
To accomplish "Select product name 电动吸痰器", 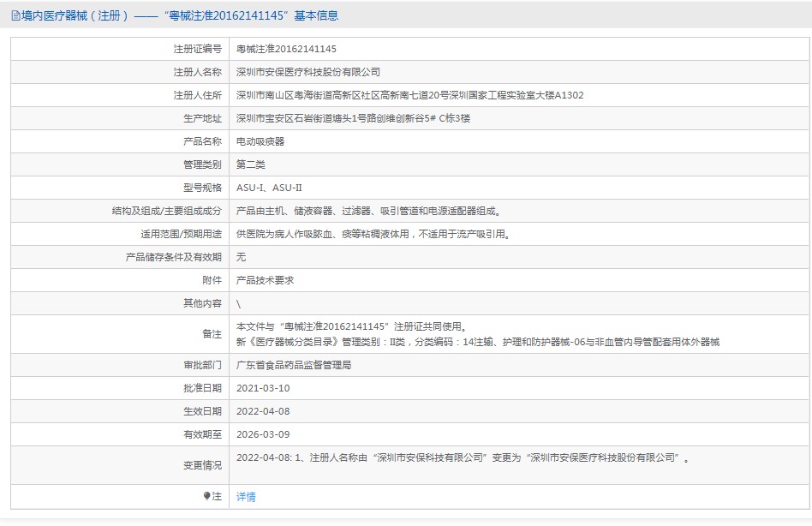I will (x=260, y=141).
